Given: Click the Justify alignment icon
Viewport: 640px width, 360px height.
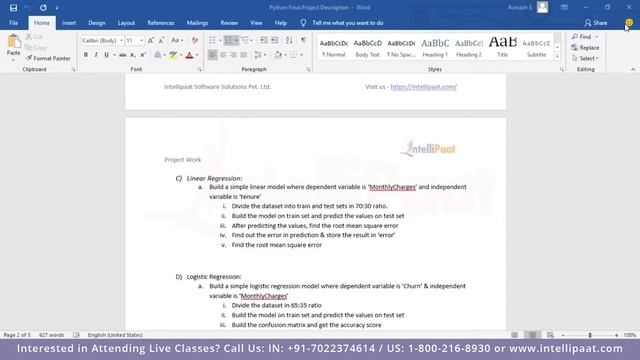Looking at the screenshot, I should (x=244, y=55).
